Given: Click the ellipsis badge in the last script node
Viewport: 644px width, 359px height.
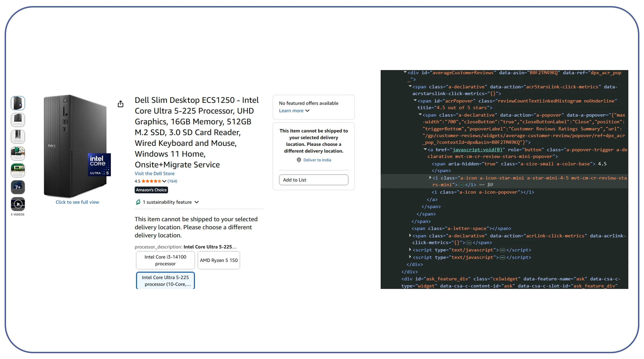Looking at the screenshot, I should pos(503,257).
